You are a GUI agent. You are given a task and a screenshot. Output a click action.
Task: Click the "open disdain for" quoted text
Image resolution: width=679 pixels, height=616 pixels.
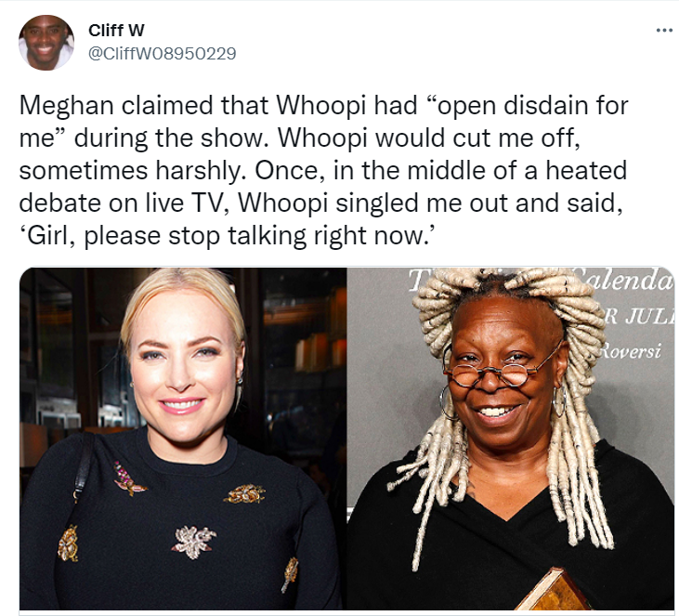pos(528,106)
